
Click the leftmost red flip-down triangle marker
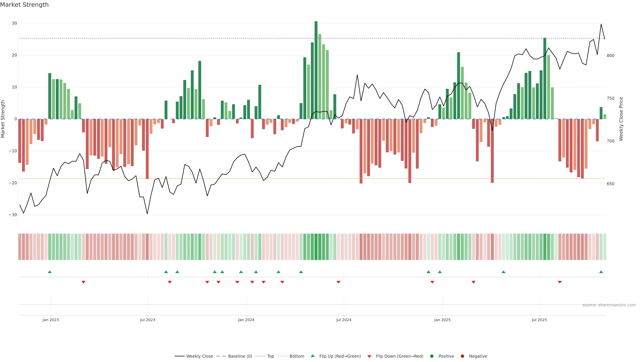pyautogui.click(x=84, y=282)
